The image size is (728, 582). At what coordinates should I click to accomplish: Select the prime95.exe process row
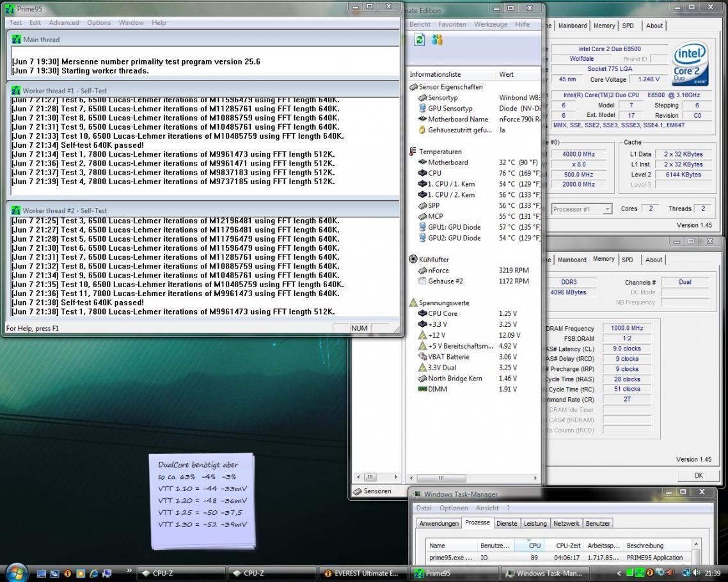pos(558,558)
